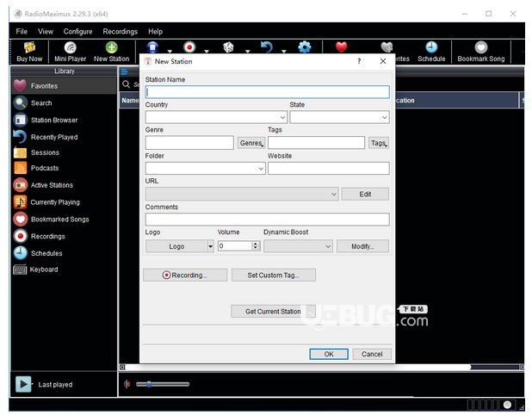Open the Configure menu
Viewport: 532px width, 415px height.
(77, 32)
